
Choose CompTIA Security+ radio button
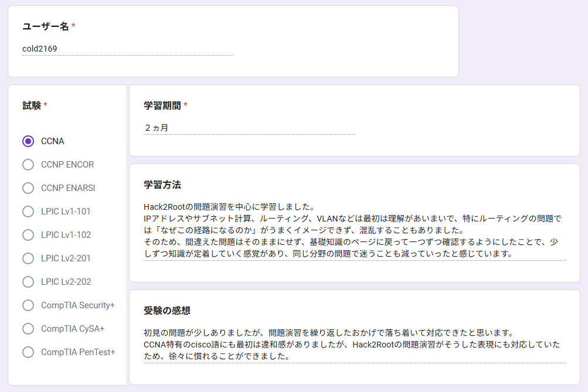click(28, 305)
